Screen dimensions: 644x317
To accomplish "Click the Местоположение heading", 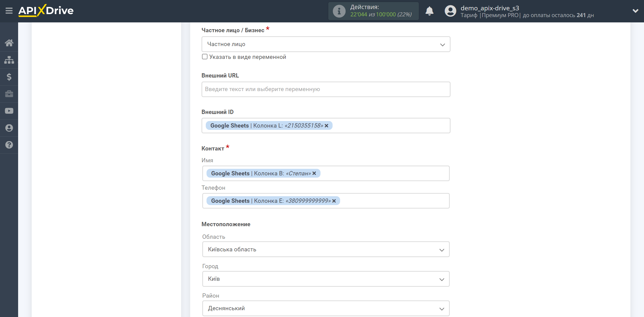I will [x=226, y=224].
